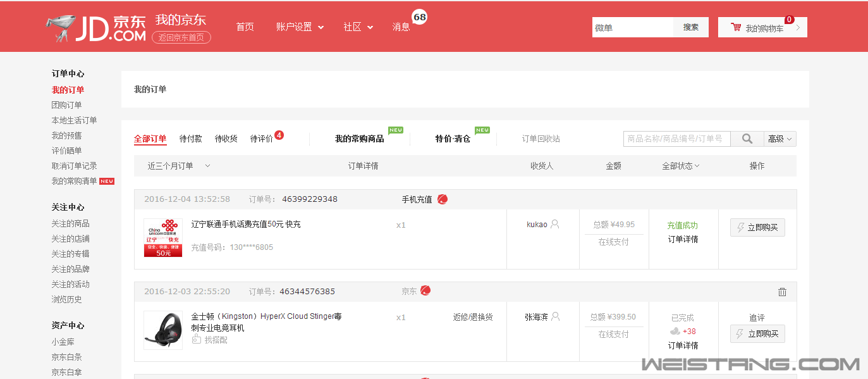Open 小金库 in the sidebar
This screenshot has height=379, width=868.
63,342
